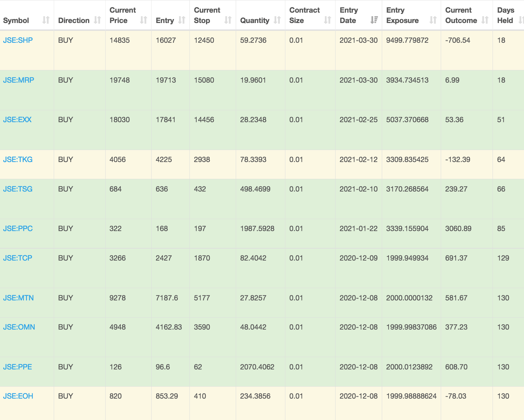Click the Current Price header text
This screenshot has height=420, width=524.
123,15
